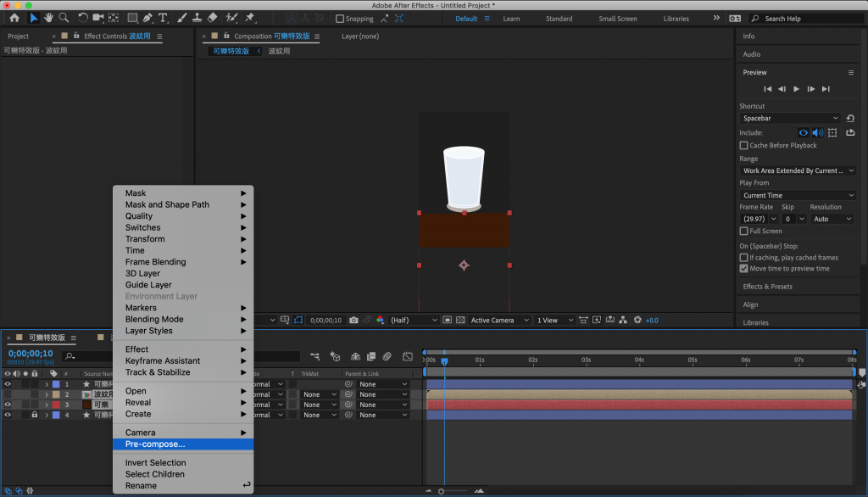Check Cache Before Playback option
The image size is (868, 497).
coord(744,146)
